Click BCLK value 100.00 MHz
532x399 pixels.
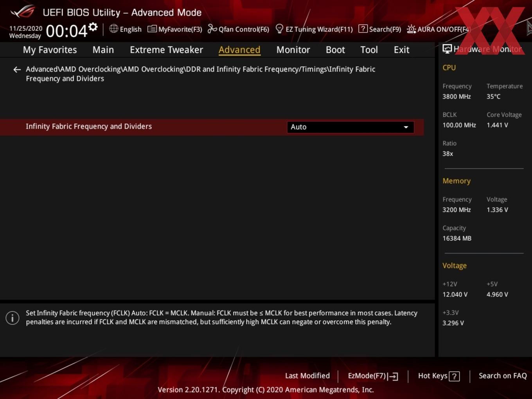click(x=459, y=125)
